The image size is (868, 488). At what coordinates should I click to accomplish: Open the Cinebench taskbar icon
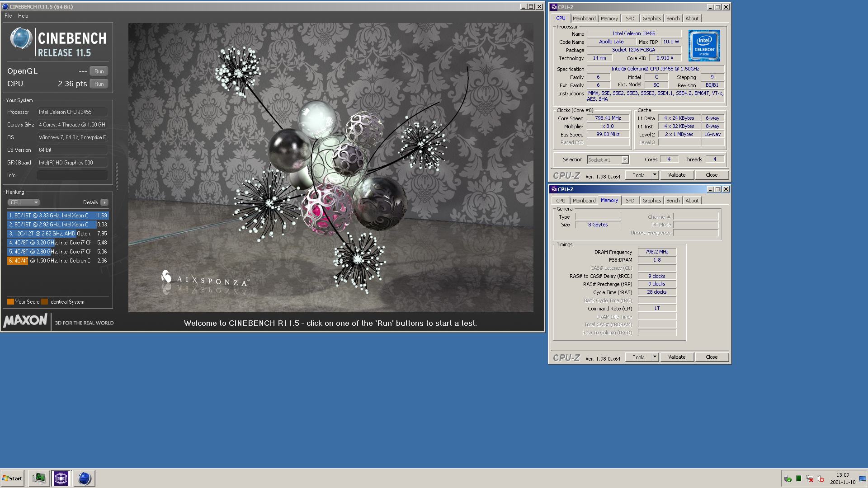[x=84, y=479]
